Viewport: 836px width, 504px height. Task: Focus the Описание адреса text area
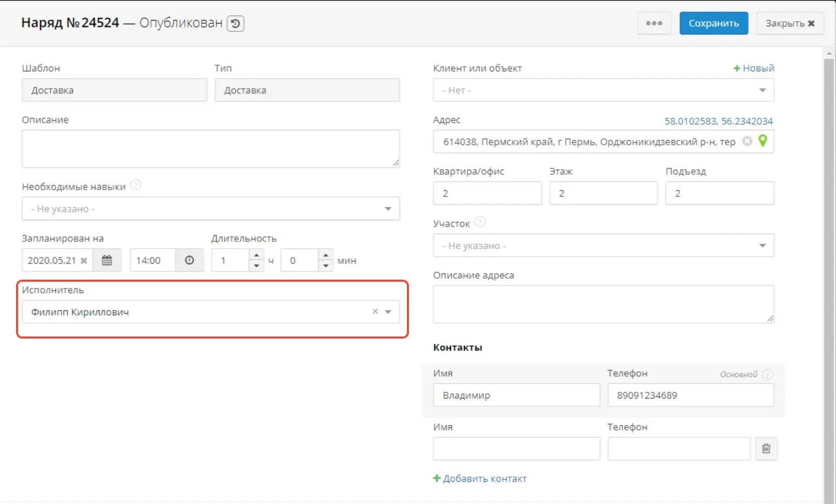[603, 304]
